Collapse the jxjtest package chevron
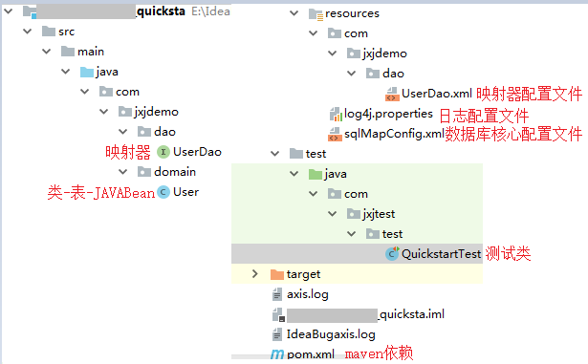 coord(333,214)
